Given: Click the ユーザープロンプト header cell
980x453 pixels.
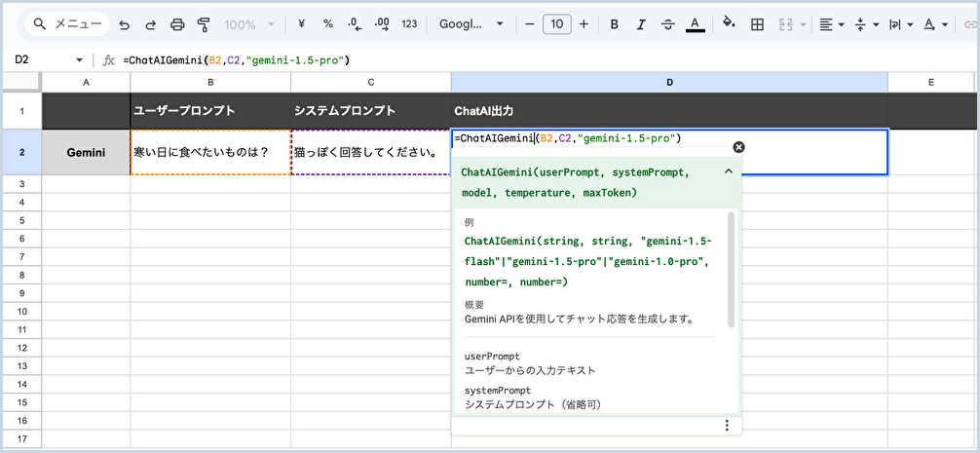Looking at the screenshot, I should 210,111.
